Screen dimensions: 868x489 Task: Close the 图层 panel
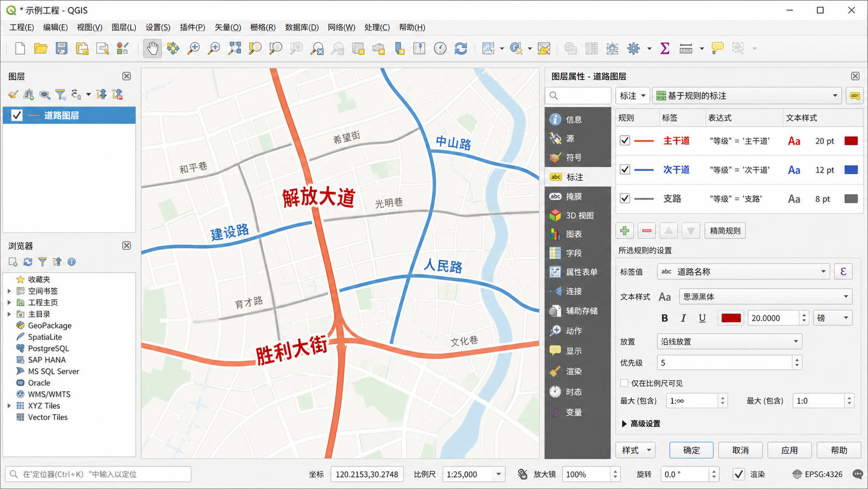(127, 76)
